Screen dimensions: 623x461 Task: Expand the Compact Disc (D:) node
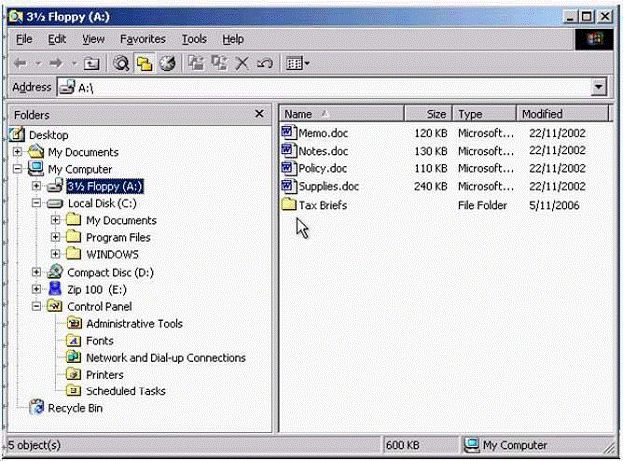37,272
